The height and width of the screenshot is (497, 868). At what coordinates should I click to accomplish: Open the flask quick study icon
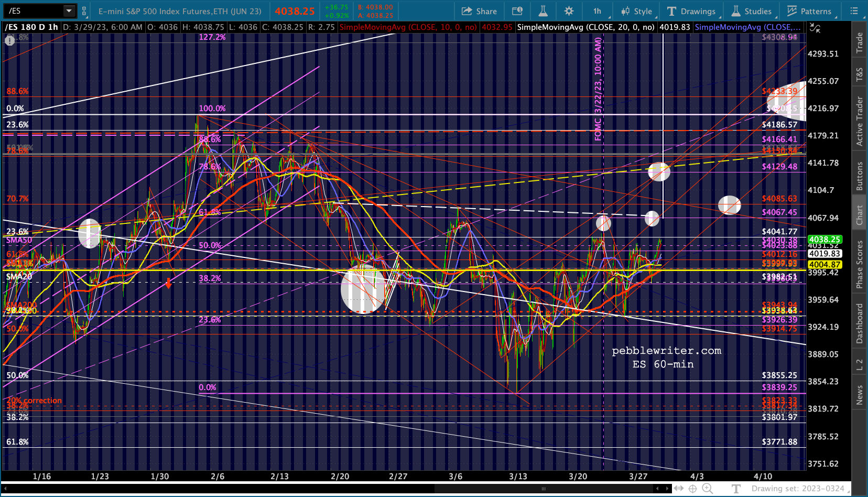[542, 11]
